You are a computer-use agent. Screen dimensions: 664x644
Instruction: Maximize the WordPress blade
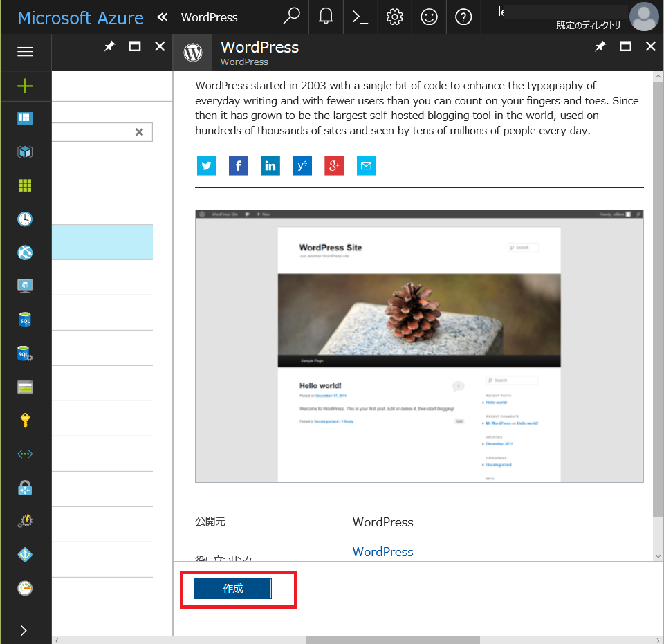click(x=625, y=46)
